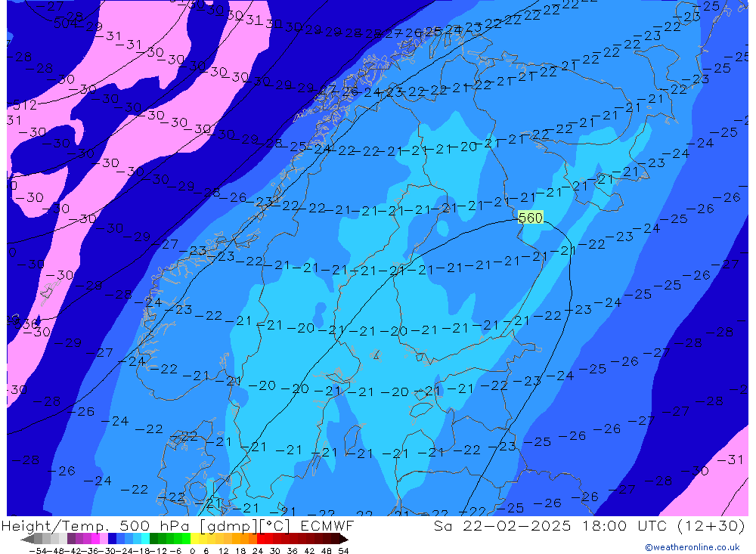Screen dimensions: 756x554
Task: Click the gray left arrow end of the color scale
Action: (27, 539)
